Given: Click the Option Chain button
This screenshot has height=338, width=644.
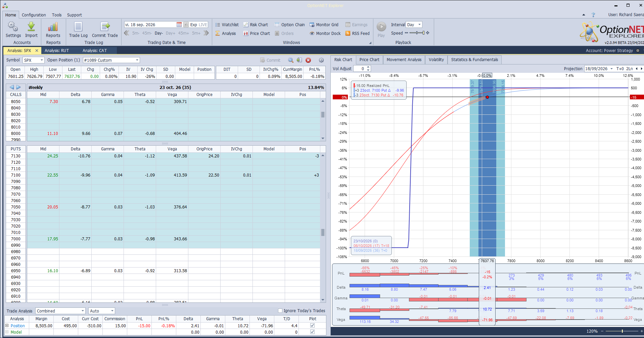Looking at the screenshot, I should point(289,25).
